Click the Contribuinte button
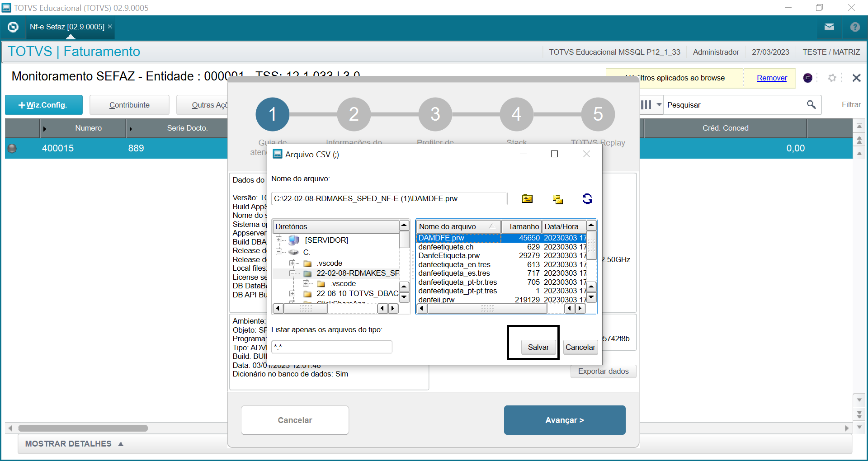 [129, 105]
